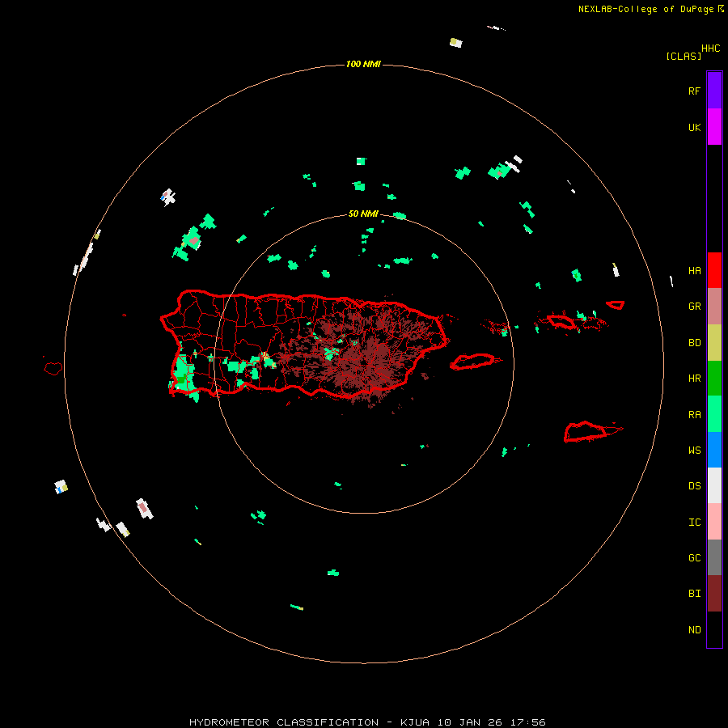Click the UK legend label

pos(694,128)
